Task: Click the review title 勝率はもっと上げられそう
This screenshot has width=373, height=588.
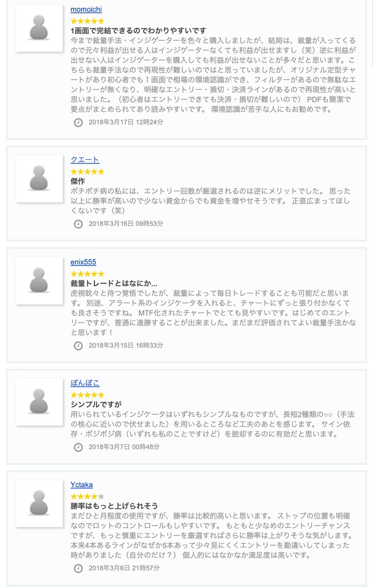Action: pyautogui.click(x=114, y=506)
